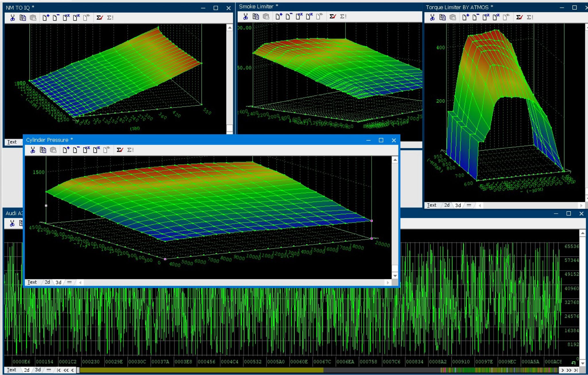Click Cut scissors icon in Cylinder Pressure toolbar

(33, 150)
